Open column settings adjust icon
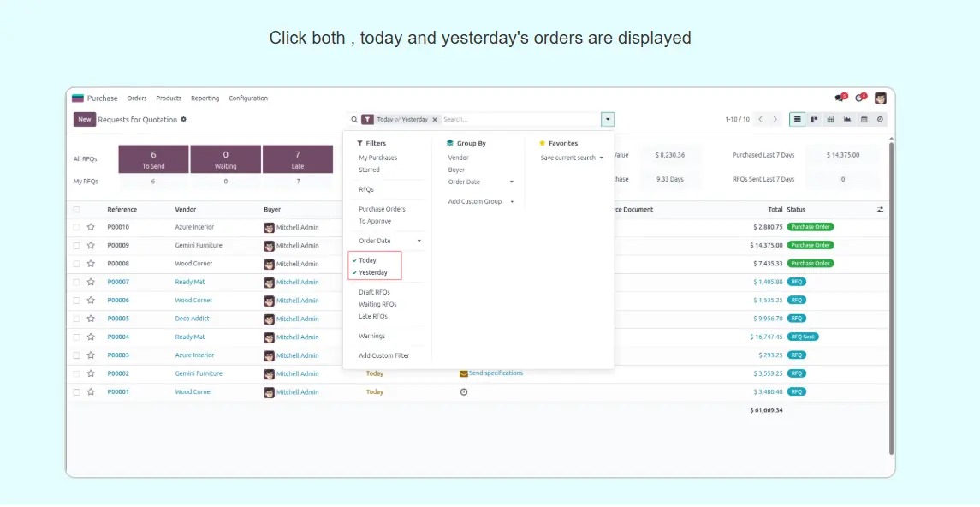Screen dimensions: 980x507 pos(880,210)
